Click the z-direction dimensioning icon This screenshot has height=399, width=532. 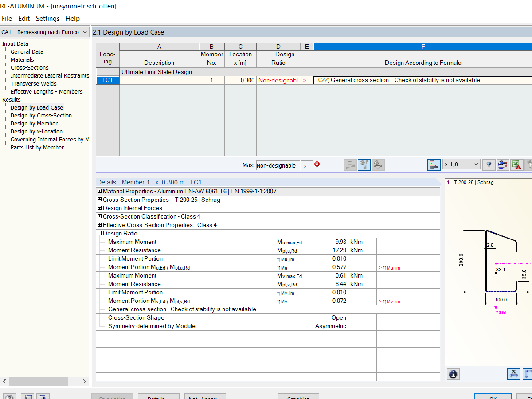[x=528, y=374]
